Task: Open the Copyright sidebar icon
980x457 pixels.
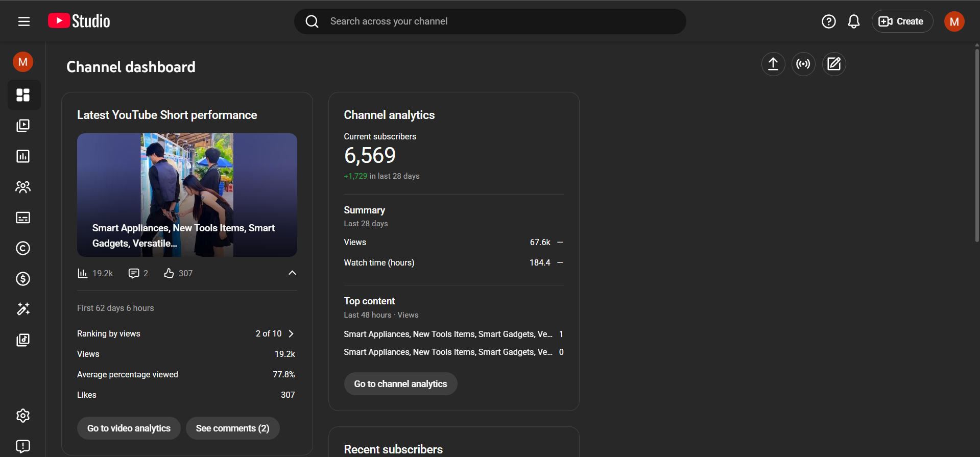Action: [23, 248]
